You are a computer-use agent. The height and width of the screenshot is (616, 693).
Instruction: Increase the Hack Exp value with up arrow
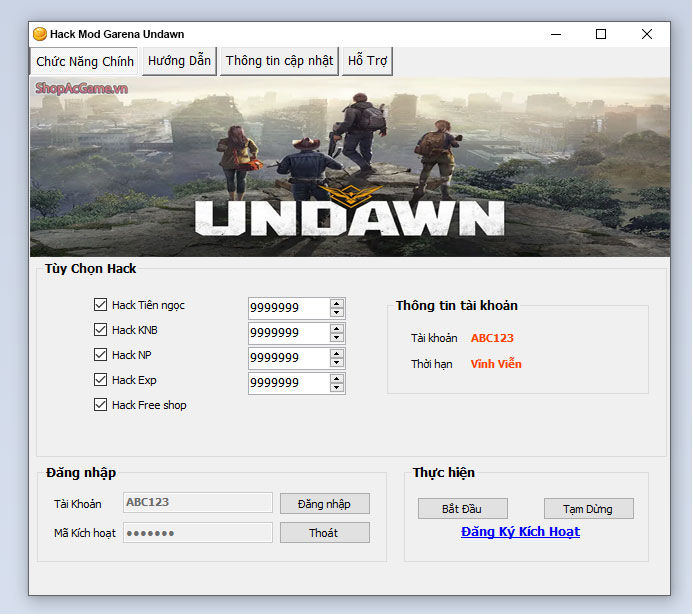(x=337, y=379)
